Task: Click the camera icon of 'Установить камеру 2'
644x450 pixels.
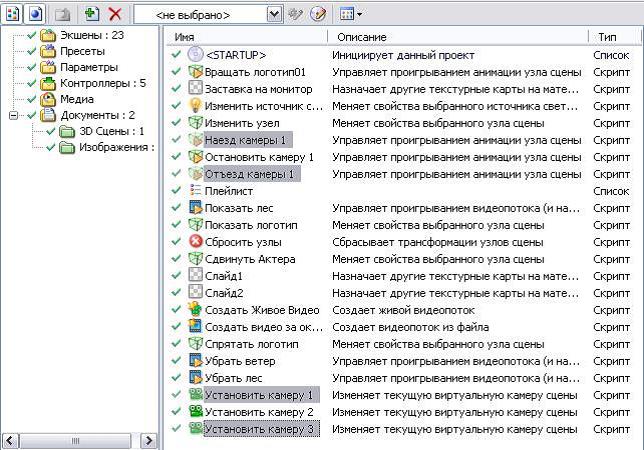Action: pyautogui.click(x=196, y=411)
